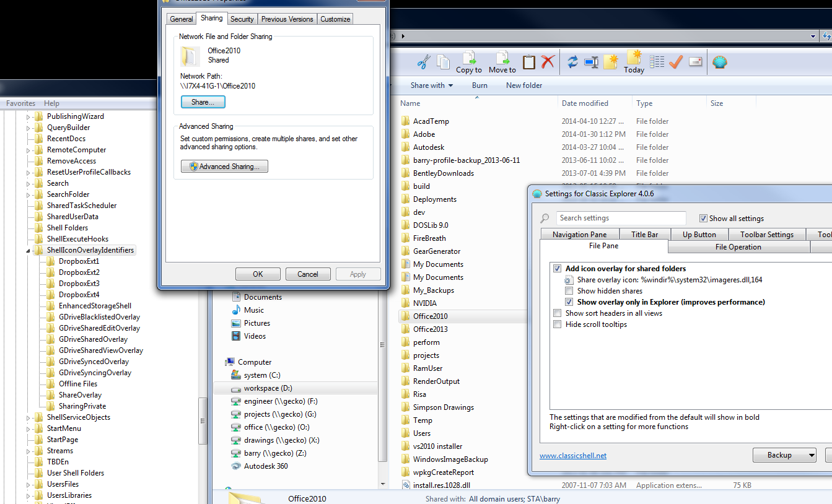Enable Show sort headers in all views

tap(558, 313)
